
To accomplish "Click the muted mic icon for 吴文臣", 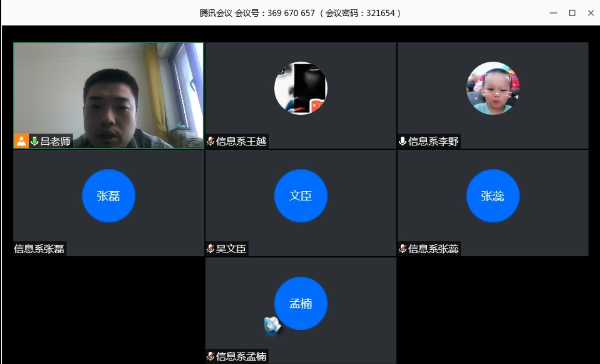I will coord(210,249).
